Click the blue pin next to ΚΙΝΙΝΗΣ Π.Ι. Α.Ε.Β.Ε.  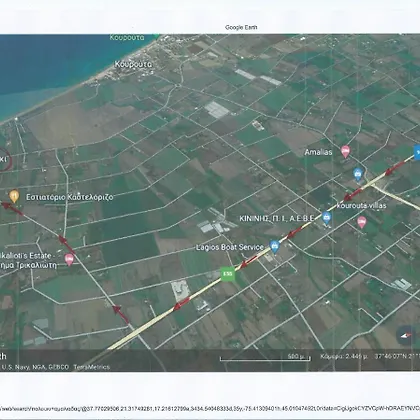point(327,218)
